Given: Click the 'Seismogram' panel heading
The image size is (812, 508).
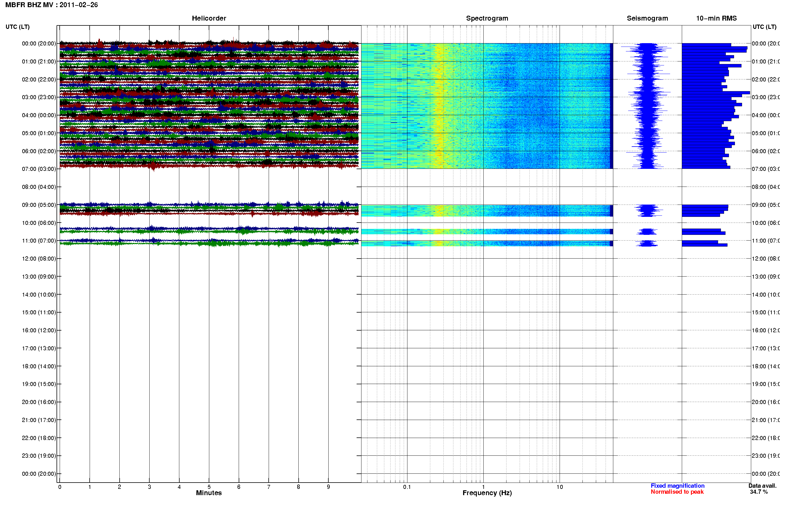Looking at the screenshot, I should click(647, 18).
